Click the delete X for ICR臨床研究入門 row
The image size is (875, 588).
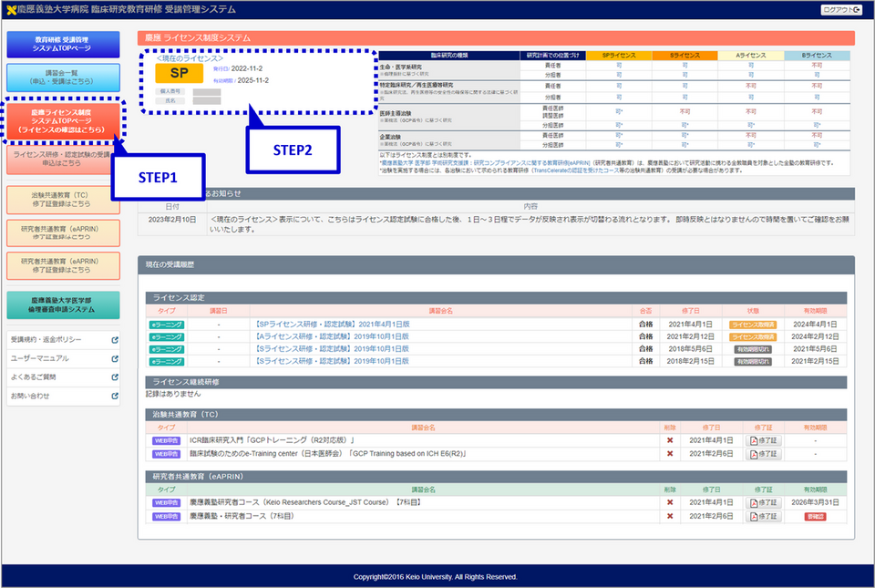(x=670, y=440)
